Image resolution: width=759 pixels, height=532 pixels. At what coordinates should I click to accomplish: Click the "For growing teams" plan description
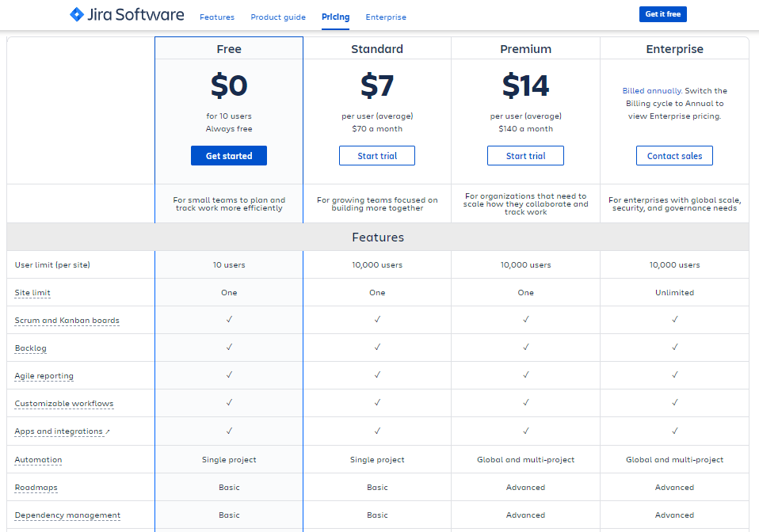pyautogui.click(x=377, y=204)
